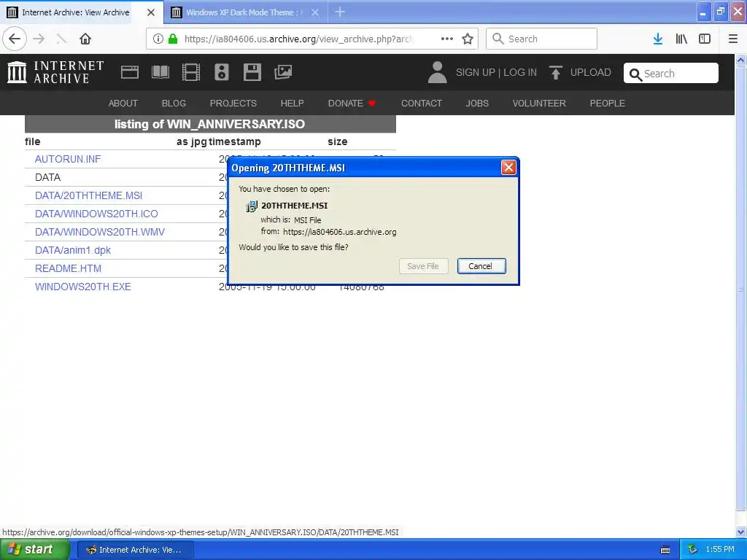The width and height of the screenshot is (747, 560).
Task: Click Save File in the download dialog
Action: pyautogui.click(x=423, y=266)
